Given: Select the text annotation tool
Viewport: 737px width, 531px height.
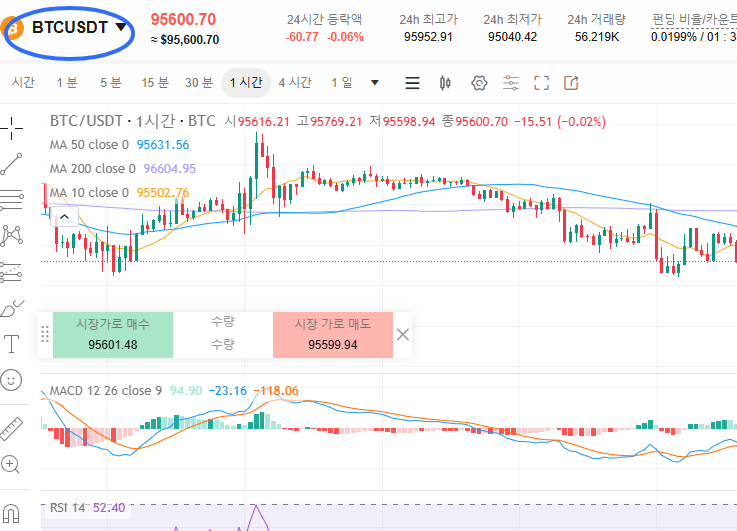Looking at the screenshot, I should 12,344.
